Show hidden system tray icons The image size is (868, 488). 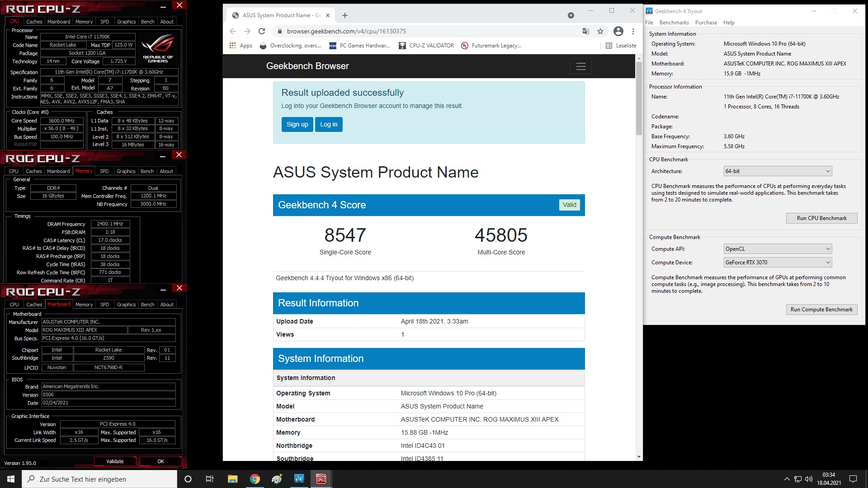[x=787, y=479]
